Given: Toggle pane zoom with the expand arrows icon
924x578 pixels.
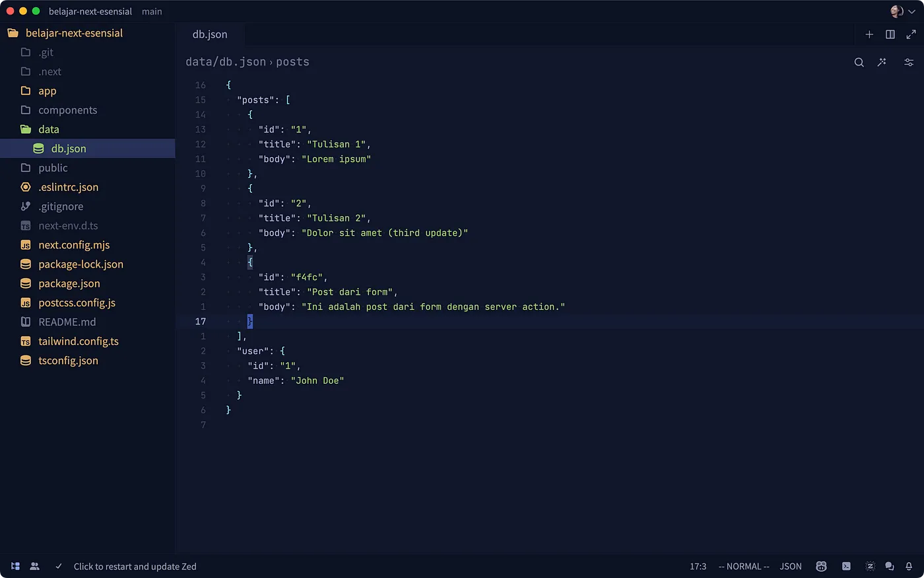Looking at the screenshot, I should tap(911, 34).
